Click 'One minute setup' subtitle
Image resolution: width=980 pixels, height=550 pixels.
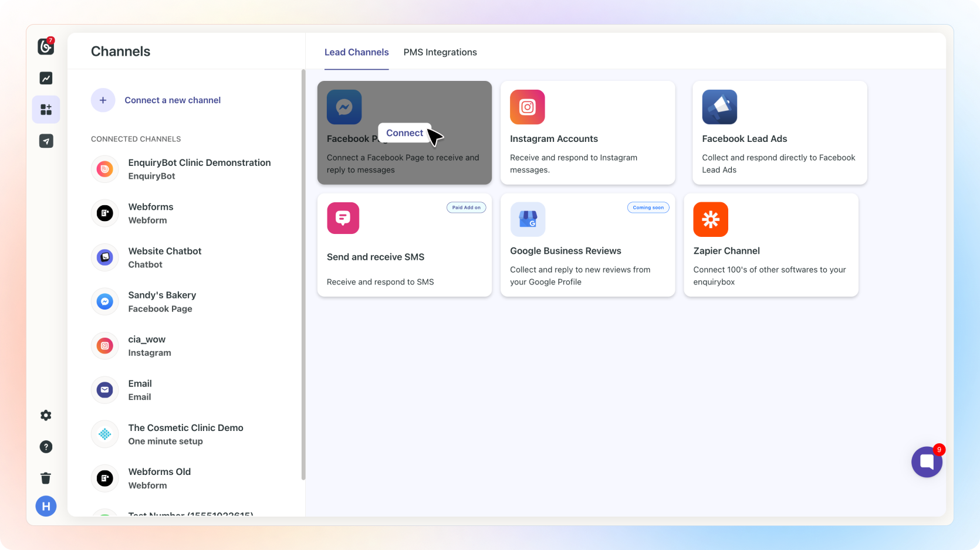165,442
